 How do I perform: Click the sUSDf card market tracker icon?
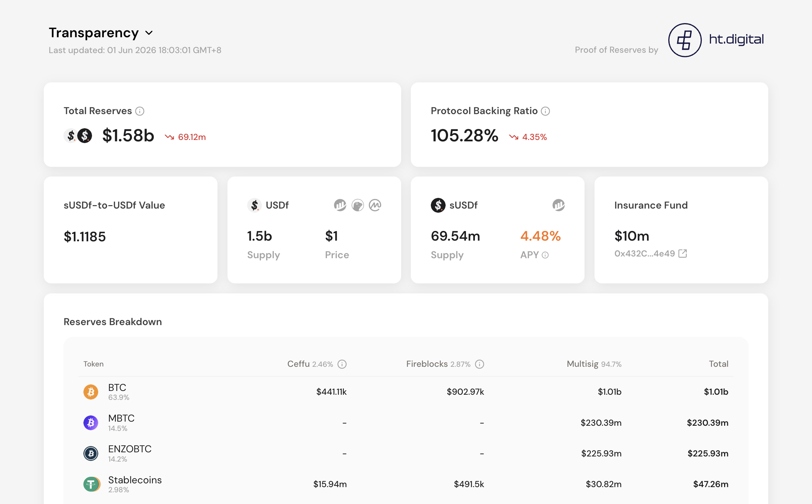558,205
